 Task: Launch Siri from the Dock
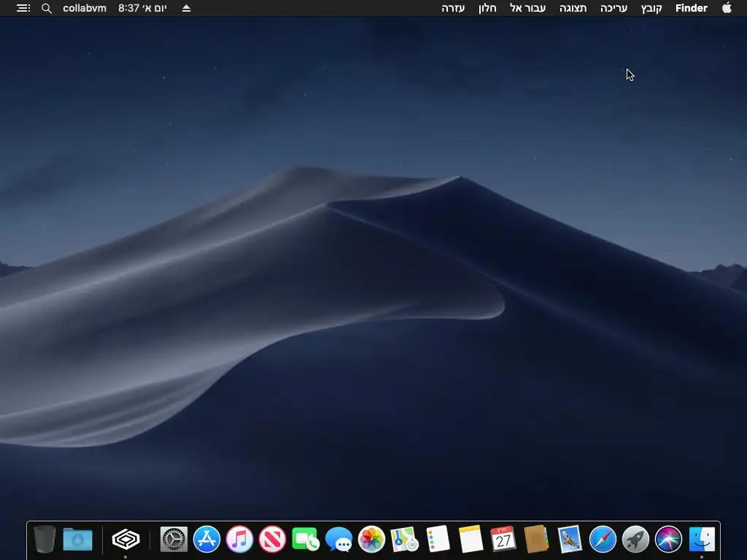pos(668,539)
